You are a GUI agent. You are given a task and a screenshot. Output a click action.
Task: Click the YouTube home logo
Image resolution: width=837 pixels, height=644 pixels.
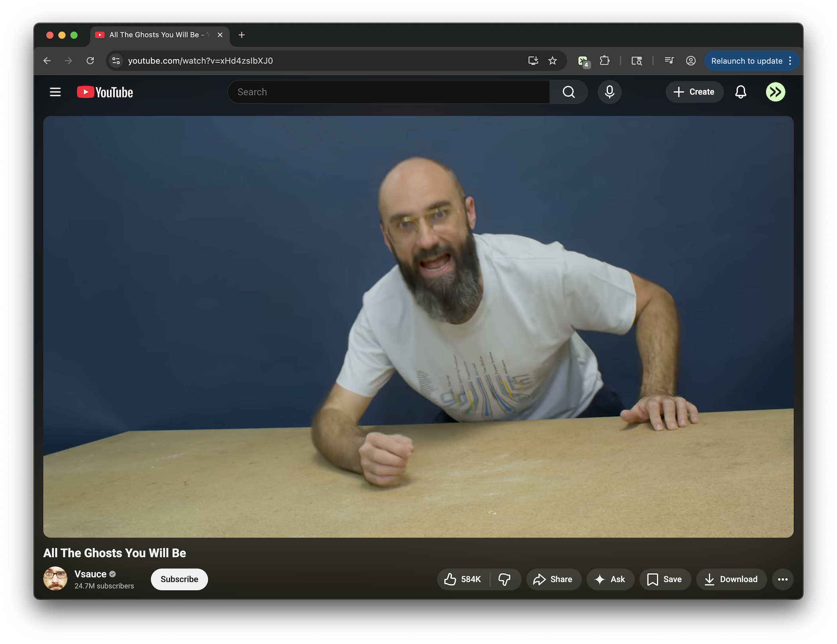[x=105, y=92]
